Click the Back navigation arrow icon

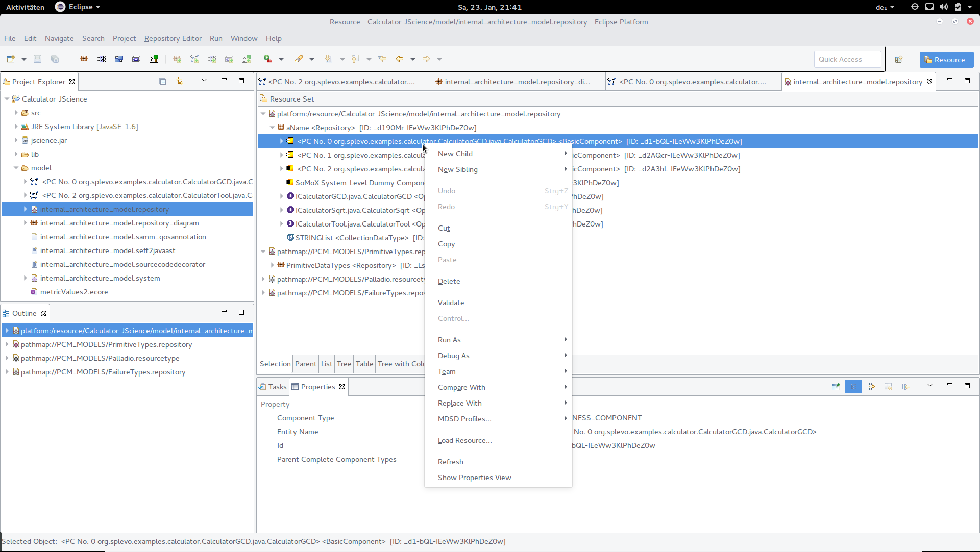point(400,59)
